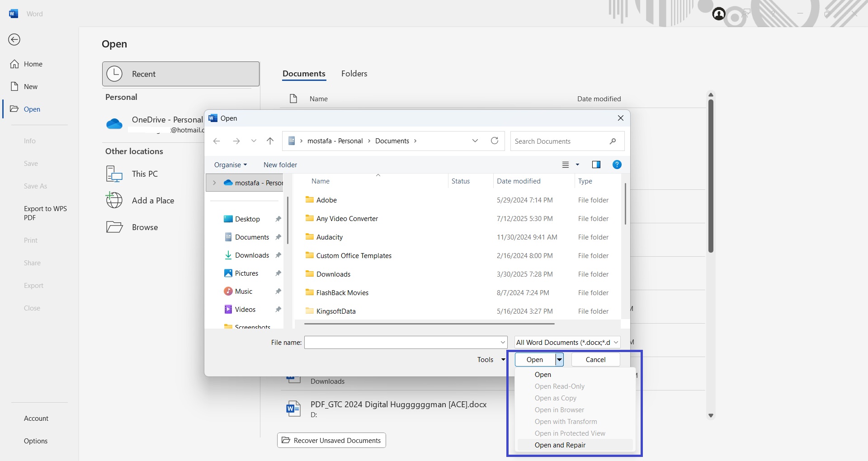The height and width of the screenshot is (461, 868).
Task: Open the file dialog help icon
Action: point(617,165)
